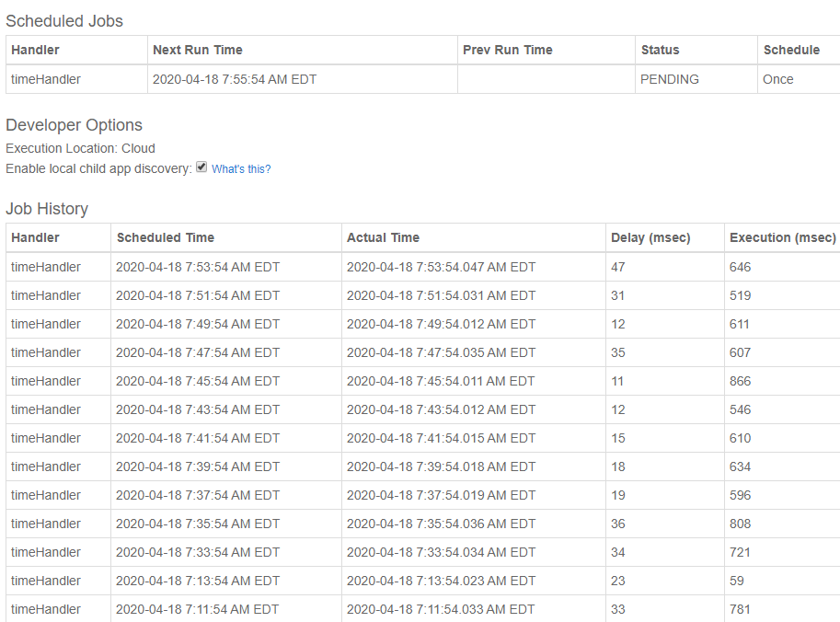Click the Execution Location: Cloud text

[x=80, y=148]
